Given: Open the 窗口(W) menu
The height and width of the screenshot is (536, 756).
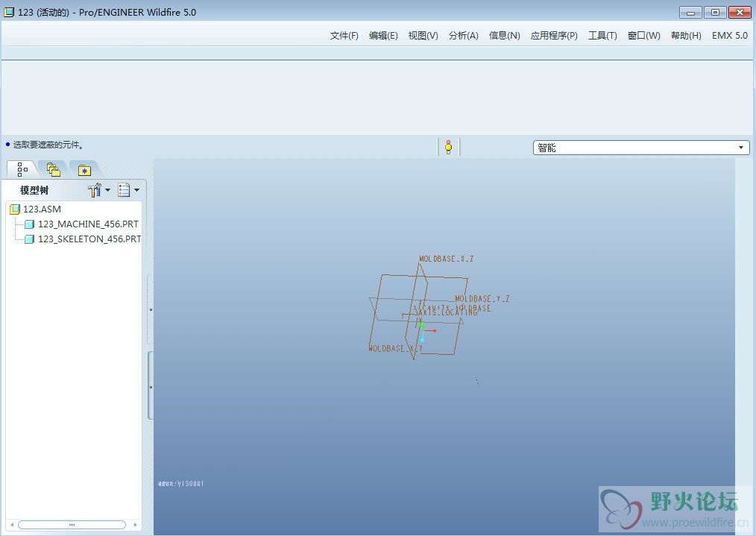Looking at the screenshot, I should [643, 36].
